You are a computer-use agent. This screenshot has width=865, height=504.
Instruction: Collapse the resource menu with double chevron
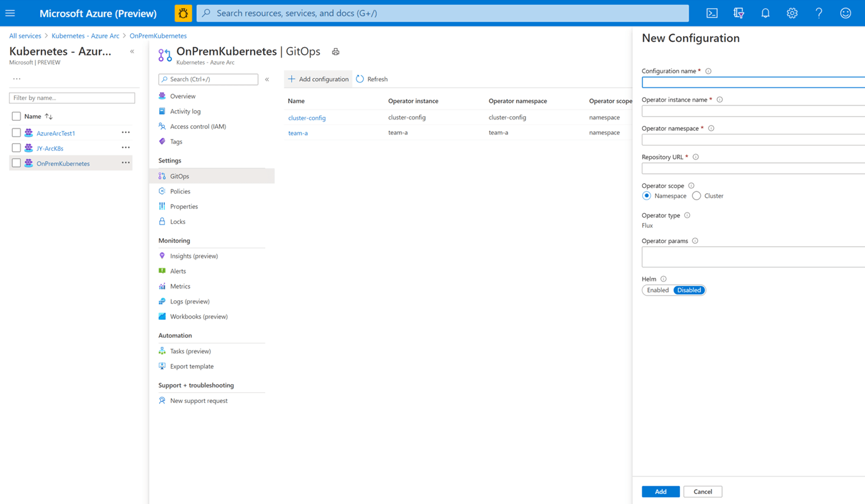coord(267,79)
